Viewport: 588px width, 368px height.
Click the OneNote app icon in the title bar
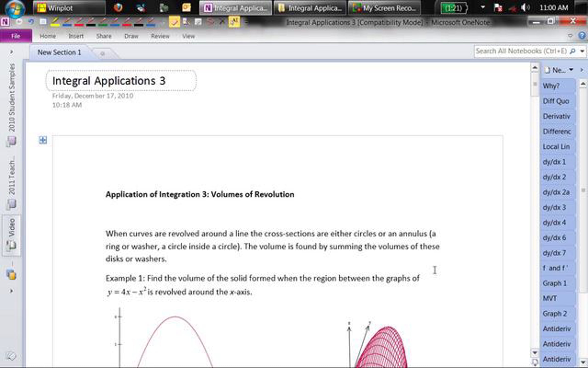5,22
